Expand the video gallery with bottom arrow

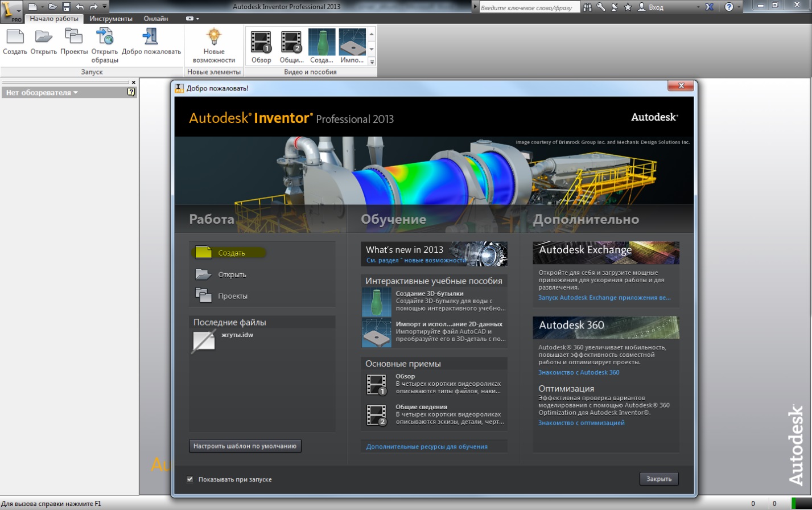coord(372,61)
